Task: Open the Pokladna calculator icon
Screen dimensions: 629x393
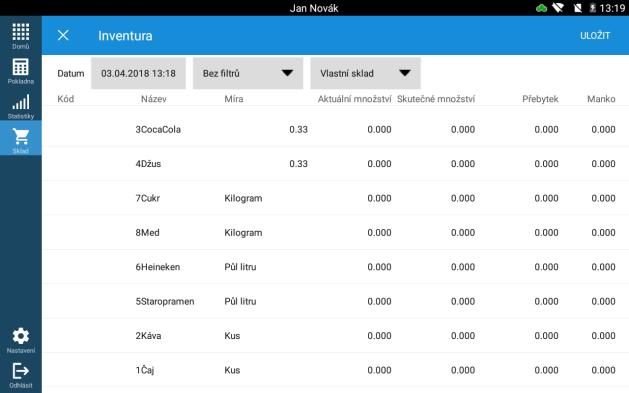Action: [20, 67]
